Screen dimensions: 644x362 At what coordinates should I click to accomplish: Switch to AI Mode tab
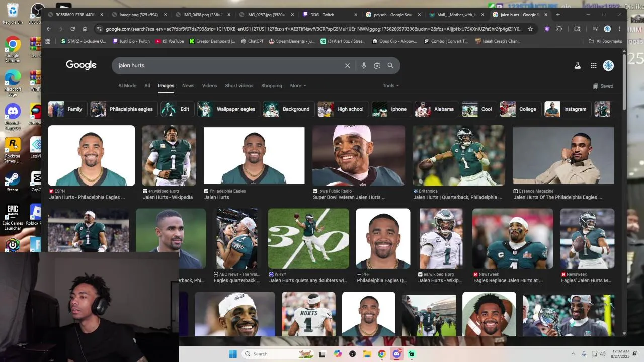pyautogui.click(x=127, y=86)
